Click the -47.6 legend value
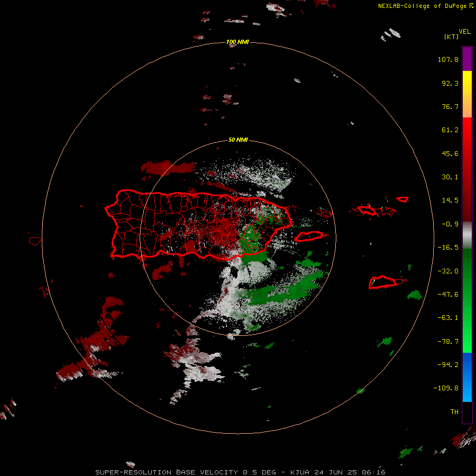Image resolution: width=476 pixels, height=476 pixels. 448,295
